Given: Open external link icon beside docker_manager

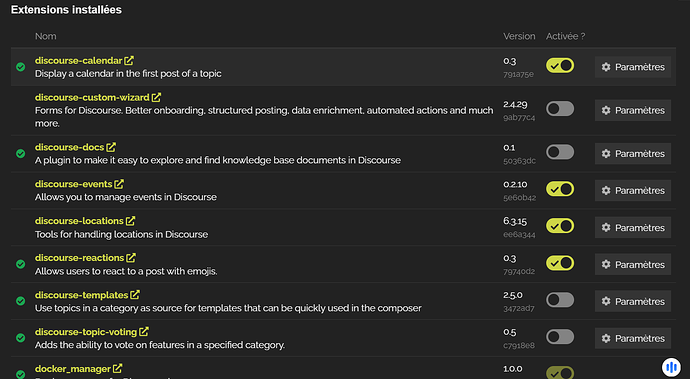Looking at the screenshot, I should click(117, 369).
